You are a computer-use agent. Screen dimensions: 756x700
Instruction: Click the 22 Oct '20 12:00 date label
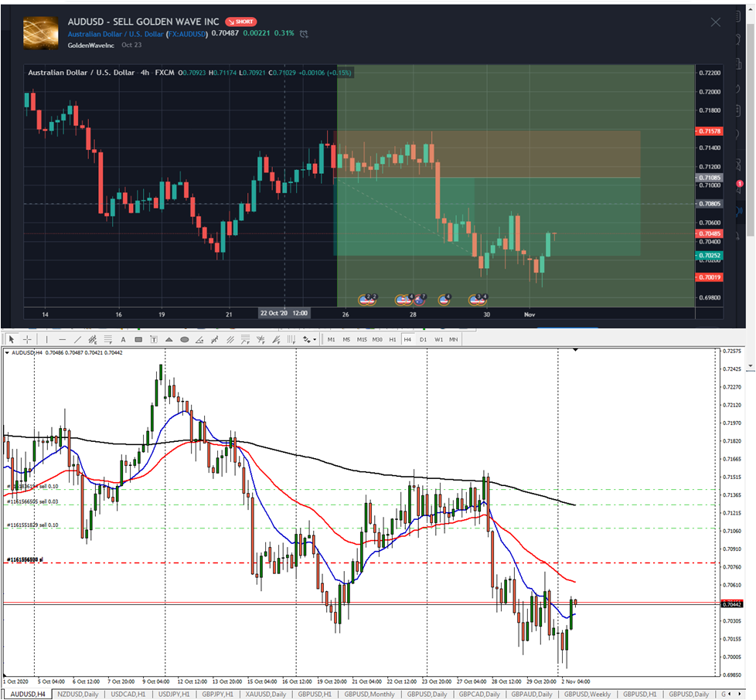click(x=284, y=313)
